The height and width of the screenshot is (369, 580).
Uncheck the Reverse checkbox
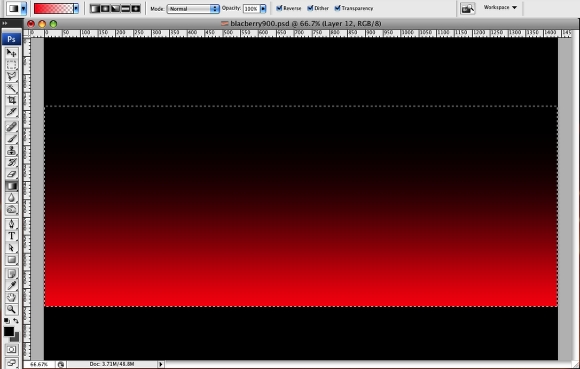tap(279, 8)
